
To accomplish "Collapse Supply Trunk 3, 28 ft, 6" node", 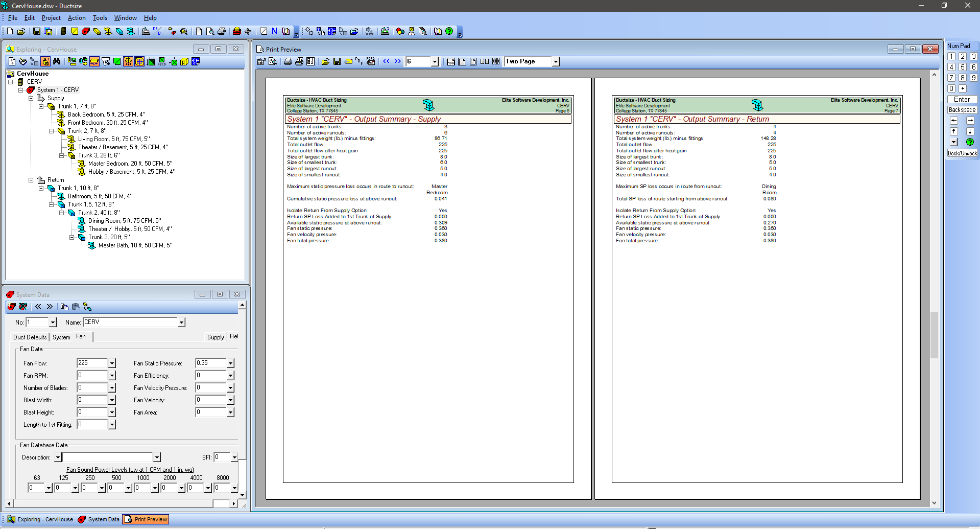I will pyautogui.click(x=62, y=155).
